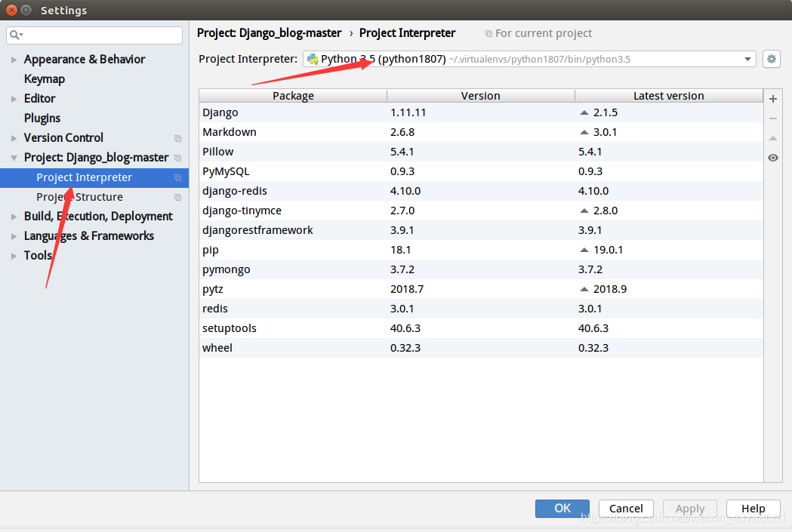Click the plus icon to install package
Viewport: 792px width, 532px height.
(x=773, y=99)
